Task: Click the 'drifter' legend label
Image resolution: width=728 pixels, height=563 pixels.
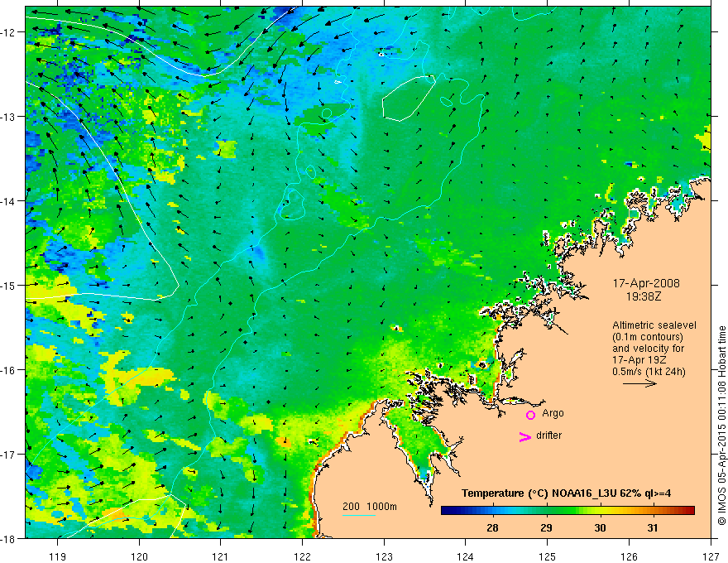Action: point(548,435)
